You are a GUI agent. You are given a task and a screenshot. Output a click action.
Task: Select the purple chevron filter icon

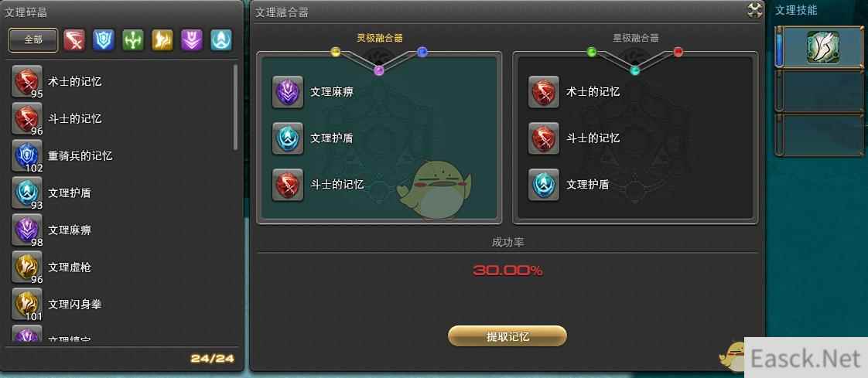(x=192, y=40)
